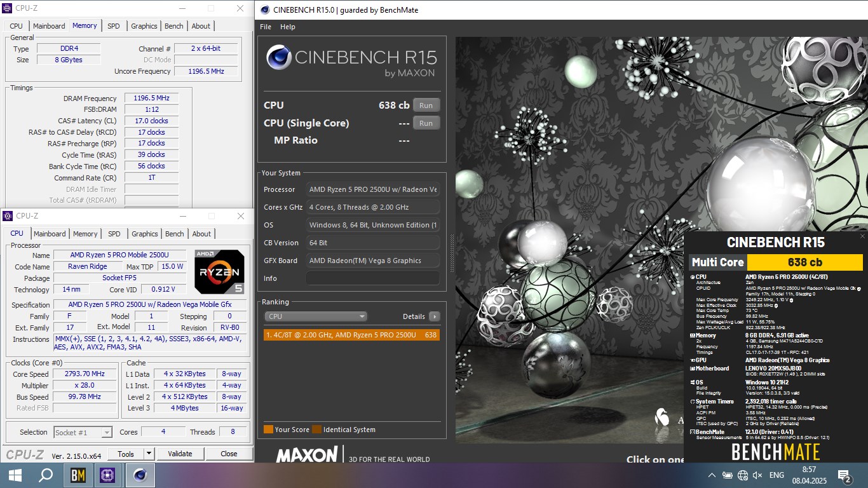Open Memory tab in CPU-Z processor window
This screenshot has height=488, width=868.
[85, 234]
